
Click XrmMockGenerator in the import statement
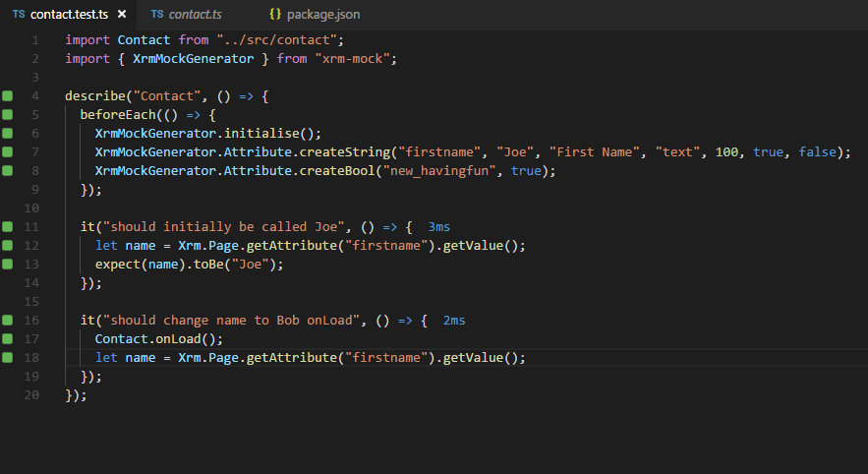(194, 59)
